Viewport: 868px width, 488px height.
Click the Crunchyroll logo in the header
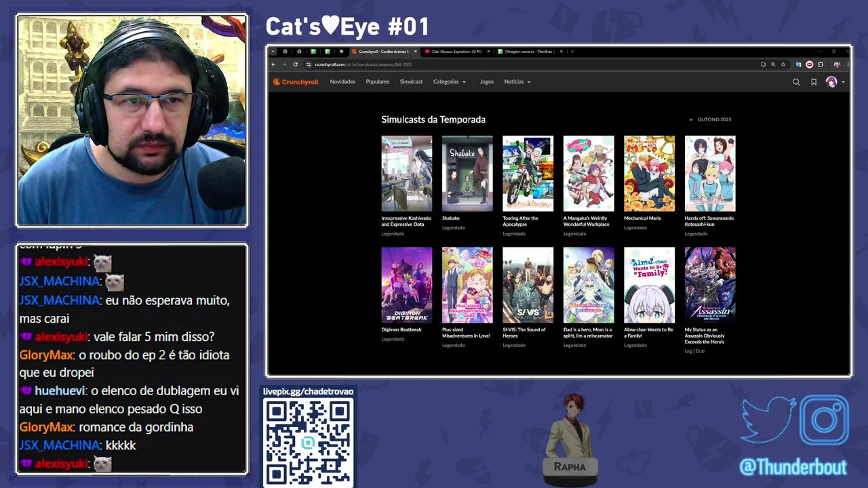click(296, 82)
